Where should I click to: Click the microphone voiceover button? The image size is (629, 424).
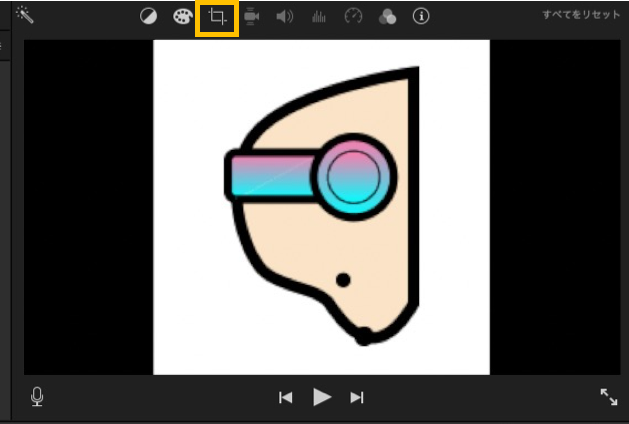click(x=37, y=397)
